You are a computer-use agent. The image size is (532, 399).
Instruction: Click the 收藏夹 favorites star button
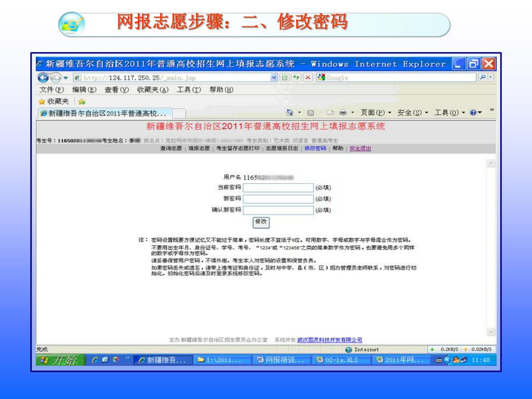point(54,101)
